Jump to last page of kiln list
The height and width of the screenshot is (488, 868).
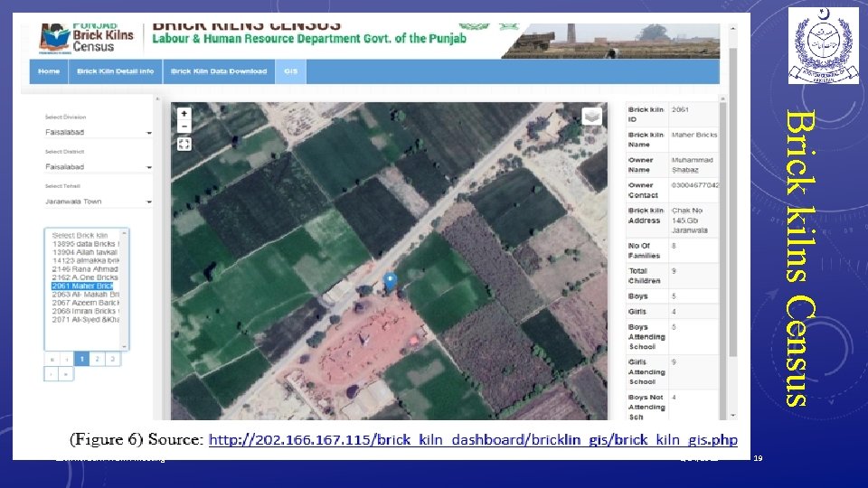66,374
